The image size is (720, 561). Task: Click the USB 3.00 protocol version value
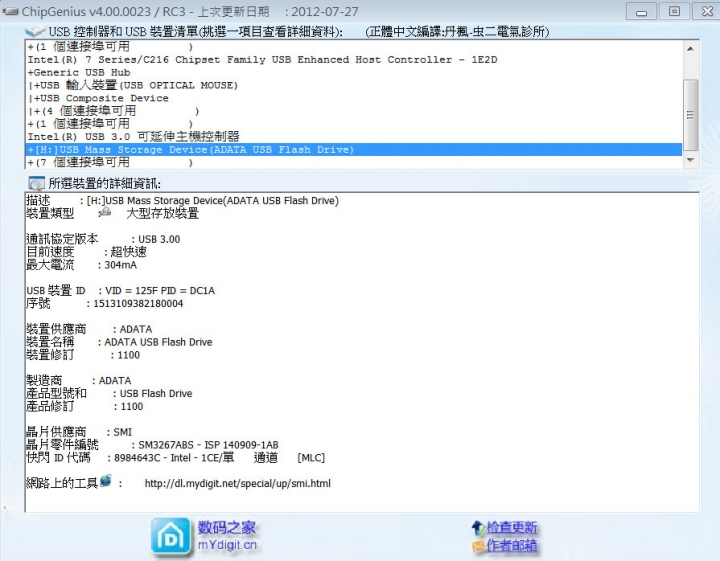click(x=159, y=239)
